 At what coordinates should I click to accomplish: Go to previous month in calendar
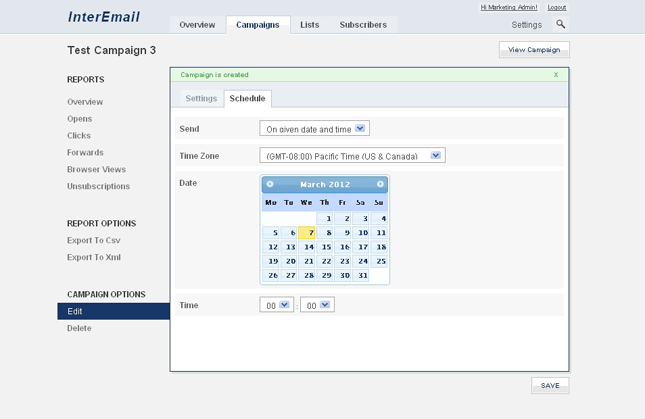click(270, 184)
